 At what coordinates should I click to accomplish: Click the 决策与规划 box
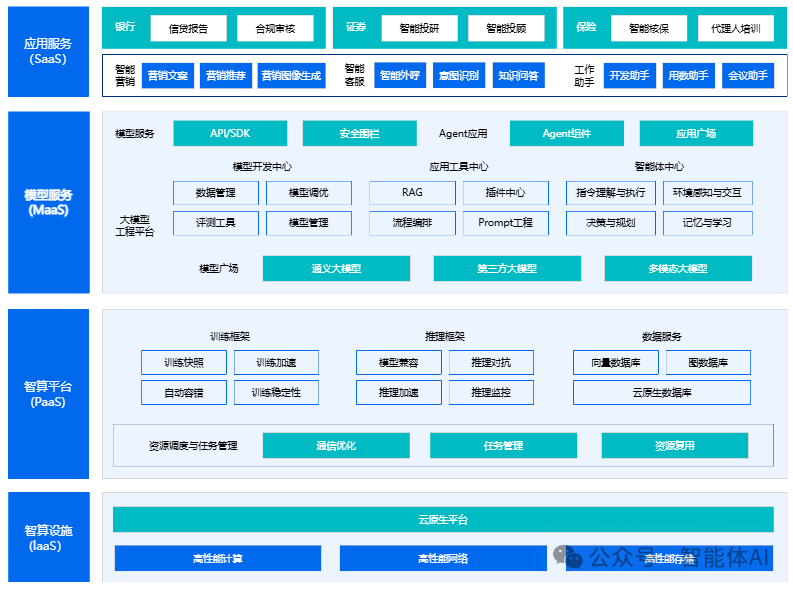611,223
